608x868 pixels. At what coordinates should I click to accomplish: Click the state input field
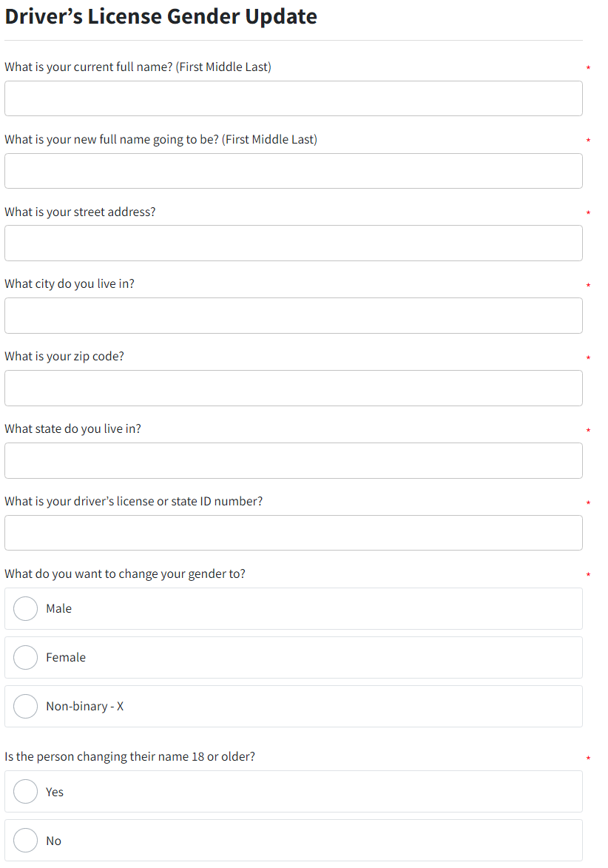coord(293,460)
